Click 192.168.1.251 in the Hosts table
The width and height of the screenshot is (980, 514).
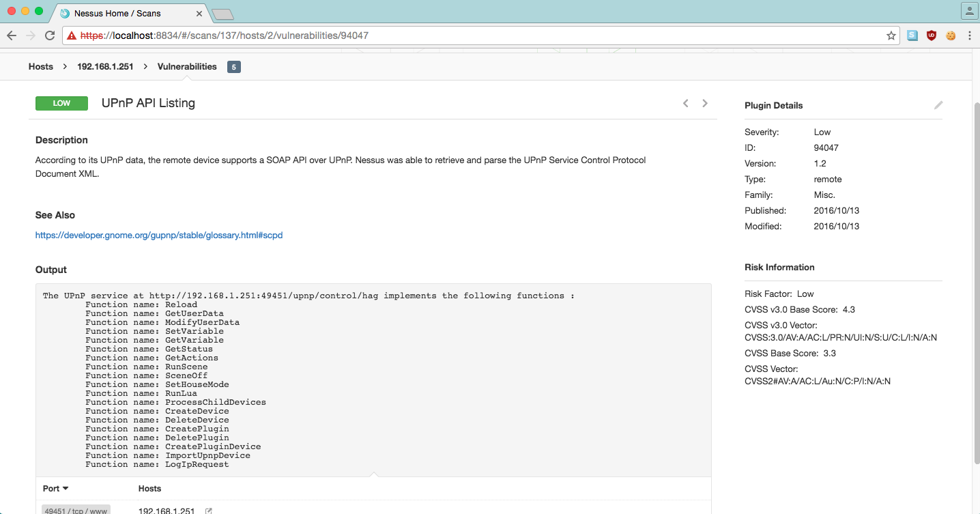tap(167, 511)
